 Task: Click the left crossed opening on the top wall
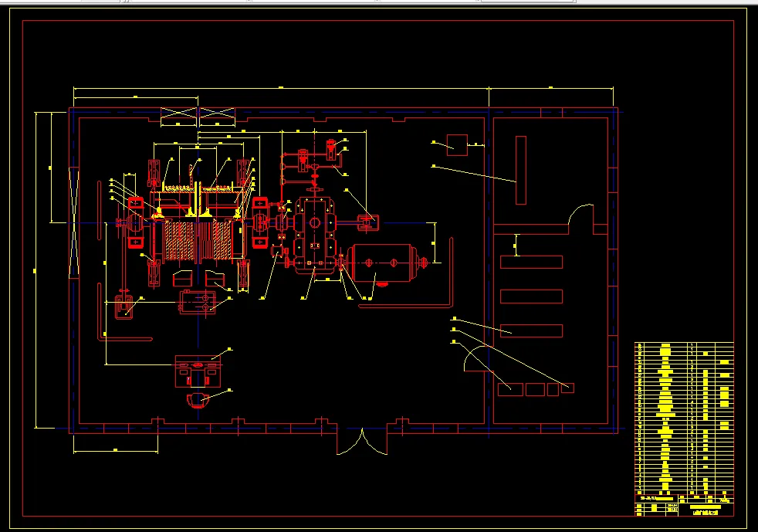pos(179,113)
